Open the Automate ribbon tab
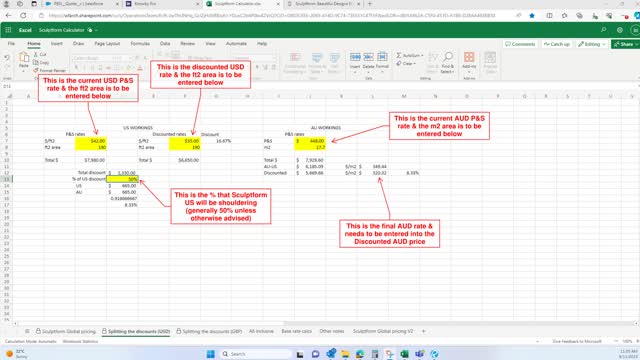Viewport: 640px width, 360px height. [236, 43]
